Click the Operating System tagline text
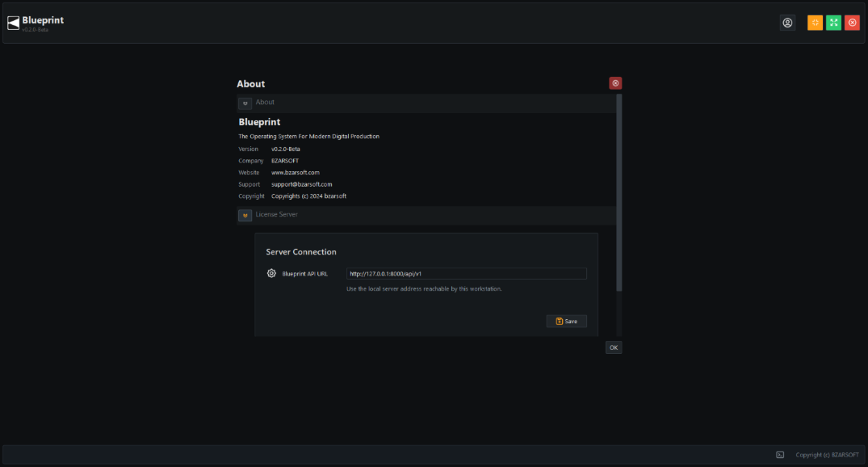 [309, 137]
